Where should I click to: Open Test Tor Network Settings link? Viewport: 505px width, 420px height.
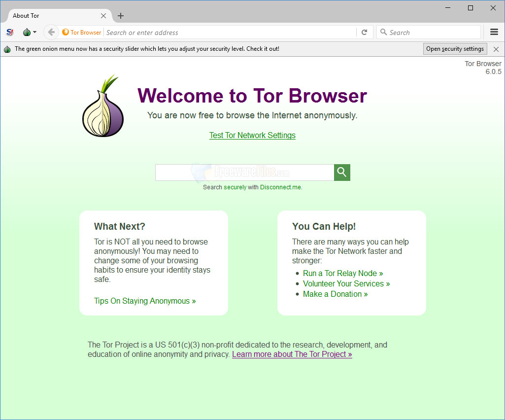252,136
